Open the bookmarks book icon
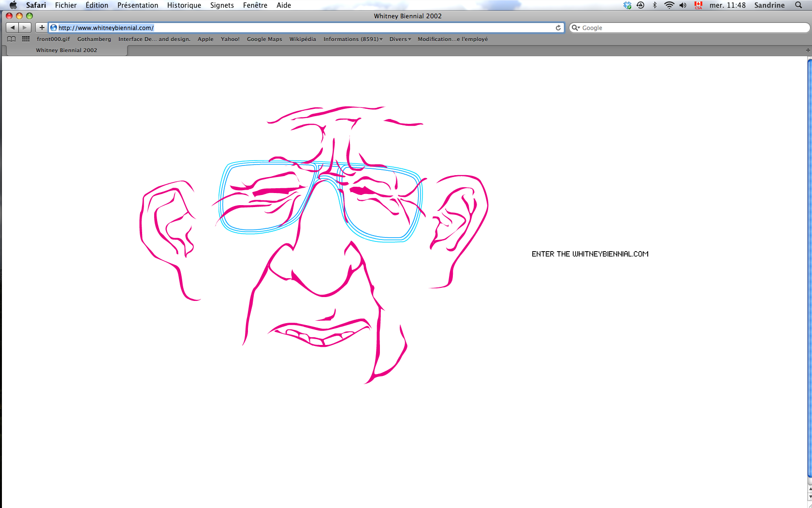 pos(11,39)
